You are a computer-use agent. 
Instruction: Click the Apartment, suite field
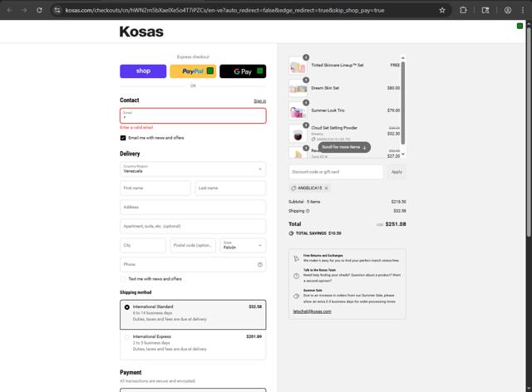click(x=193, y=226)
